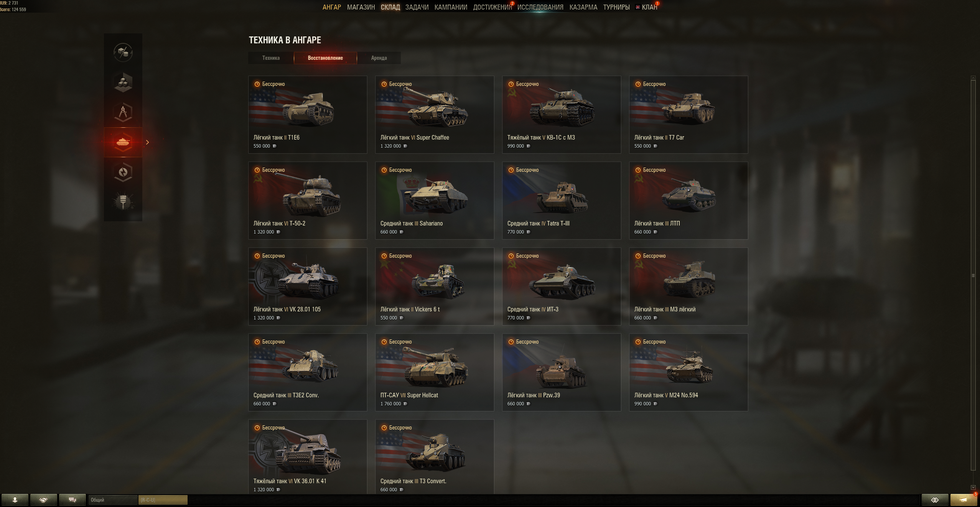The image size is (980, 507).
Task: Click the bottom-right notifications icon with badge
Action: (x=964, y=500)
